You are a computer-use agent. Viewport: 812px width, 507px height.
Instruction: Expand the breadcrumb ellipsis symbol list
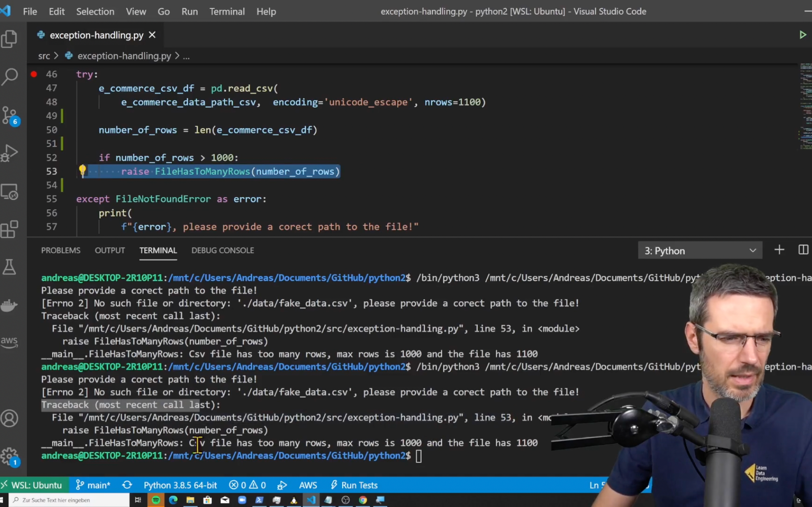click(186, 56)
